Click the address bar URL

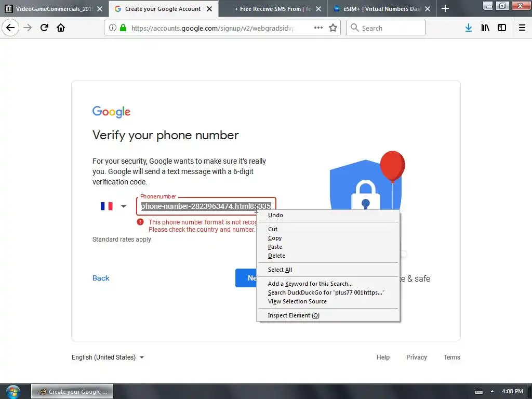coord(213,28)
